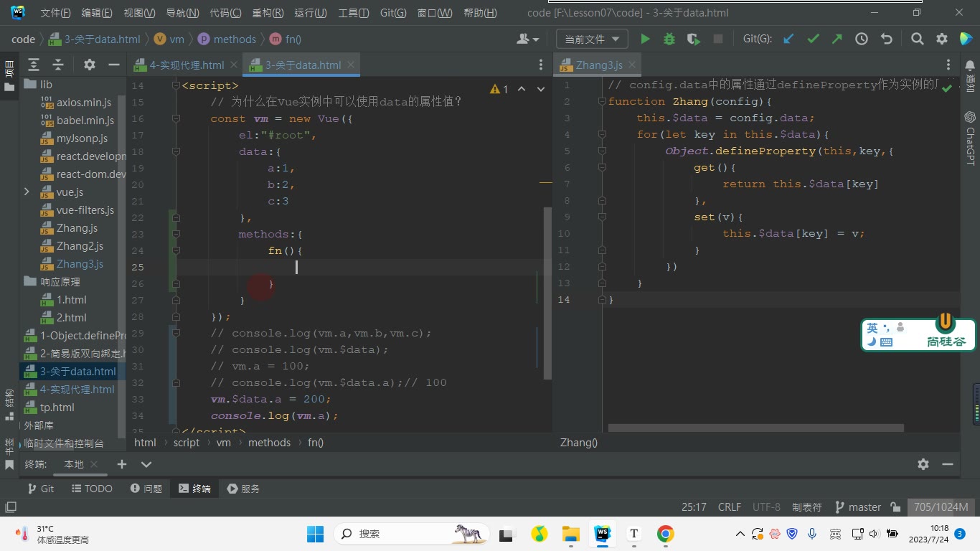
Task: Open the 重构(R) menu
Action: (268, 13)
